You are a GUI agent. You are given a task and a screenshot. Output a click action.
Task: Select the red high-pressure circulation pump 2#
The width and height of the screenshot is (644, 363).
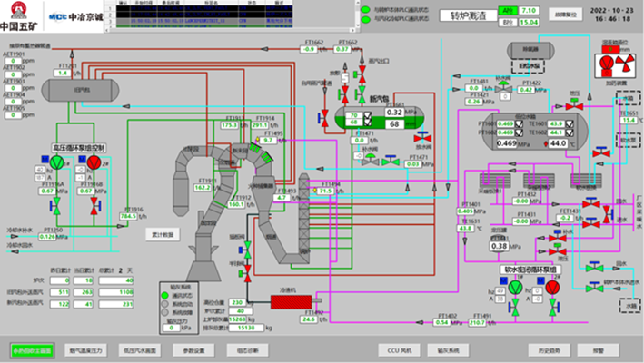(94, 162)
